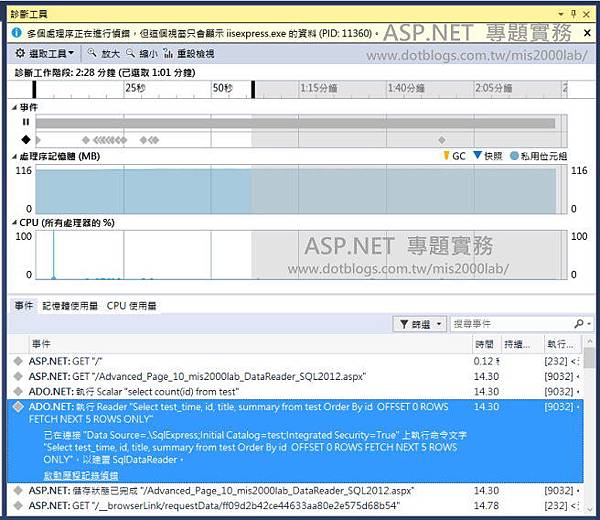Click the lone event diamond near 1:40分鐘

[x=442, y=140]
